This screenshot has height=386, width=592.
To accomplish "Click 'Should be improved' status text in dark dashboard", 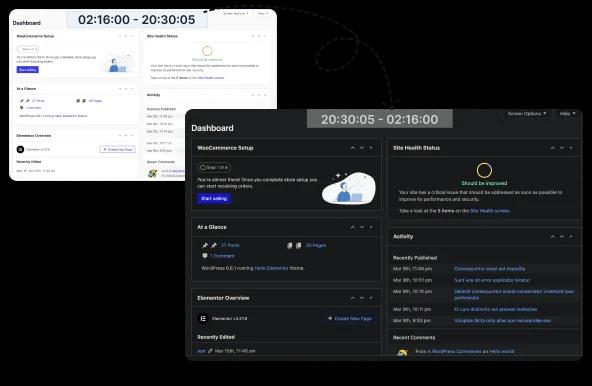I will [484, 183].
